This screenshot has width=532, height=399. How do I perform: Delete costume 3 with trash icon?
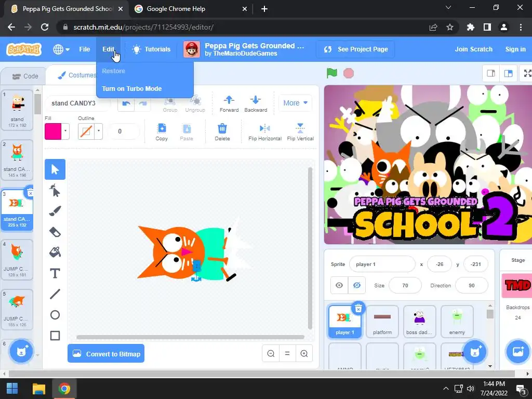click(30, 193)
